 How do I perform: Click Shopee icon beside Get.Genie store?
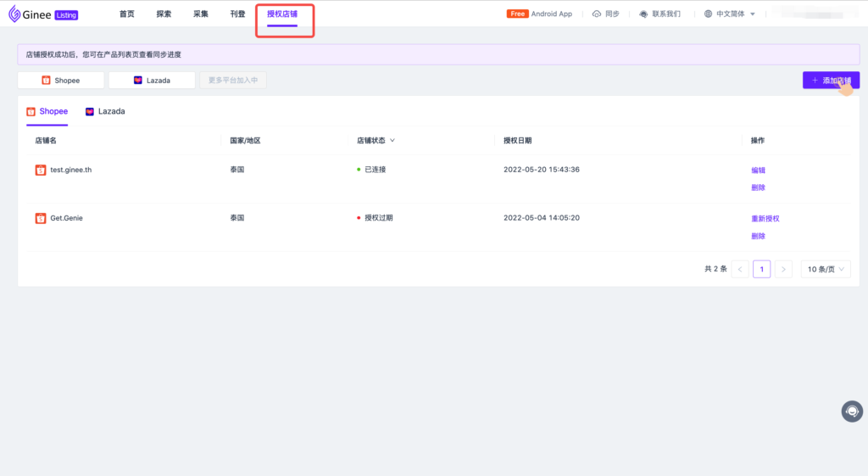tap(41, 218)
